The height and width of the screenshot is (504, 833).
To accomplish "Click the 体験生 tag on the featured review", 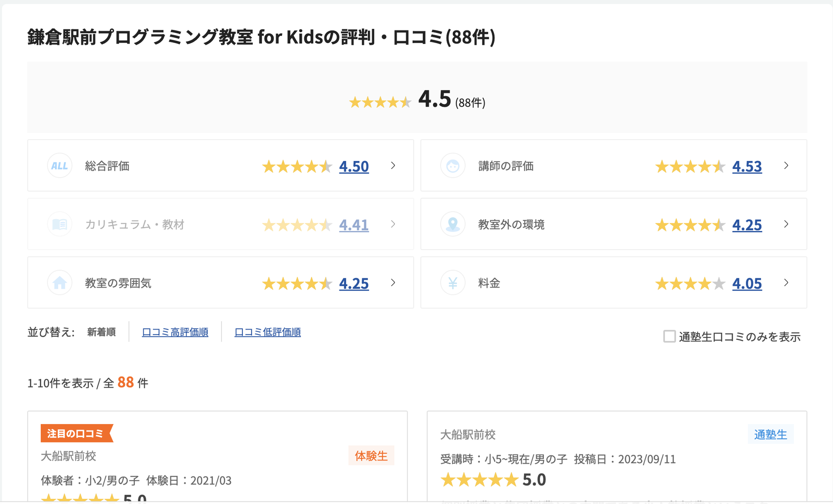I will tap(371, 456).
